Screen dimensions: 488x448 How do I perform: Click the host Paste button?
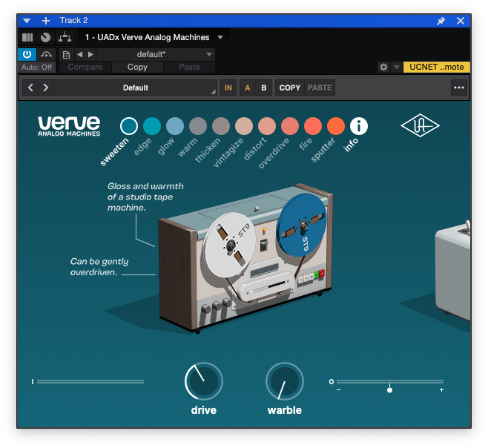pos(189,67)
